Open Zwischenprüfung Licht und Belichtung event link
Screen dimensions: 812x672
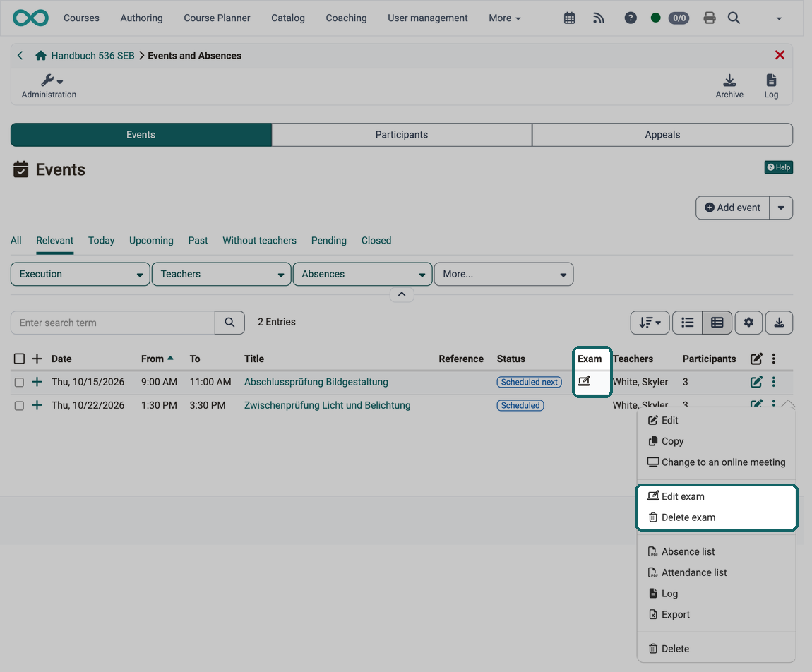coord(328,405)
